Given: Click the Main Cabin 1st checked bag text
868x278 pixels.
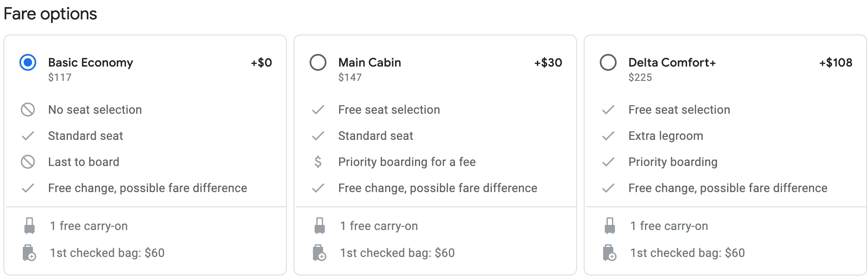Looking at the screenshot, I should [x=397, y=253].
